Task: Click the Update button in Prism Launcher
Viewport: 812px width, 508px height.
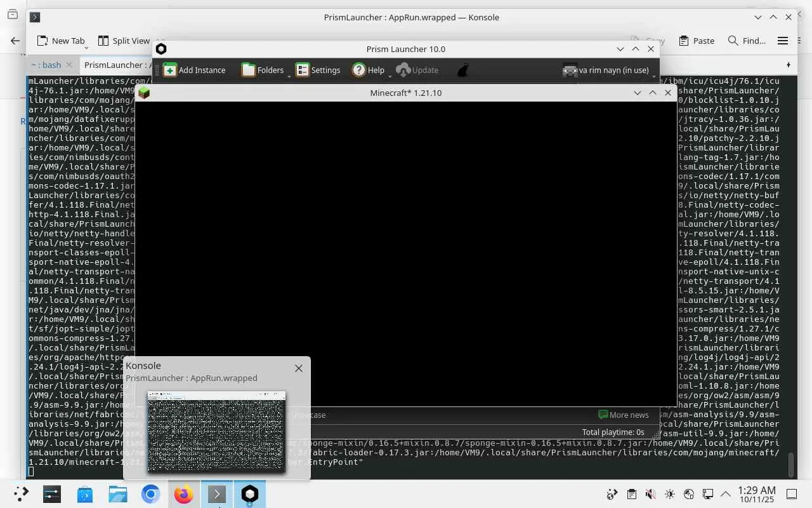Action: point(417,70)
